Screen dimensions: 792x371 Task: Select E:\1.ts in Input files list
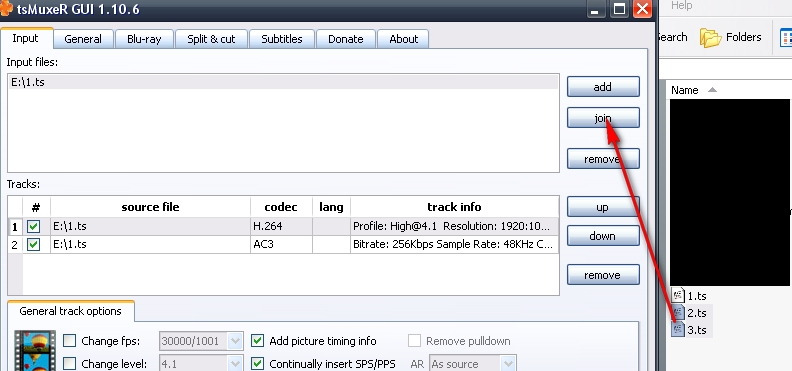(283, 82)
